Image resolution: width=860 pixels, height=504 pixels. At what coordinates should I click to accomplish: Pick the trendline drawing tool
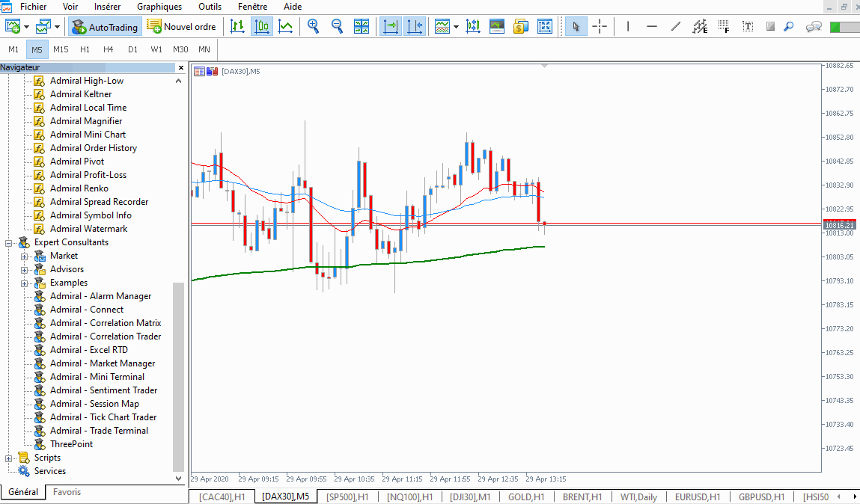tap(676, 26)
